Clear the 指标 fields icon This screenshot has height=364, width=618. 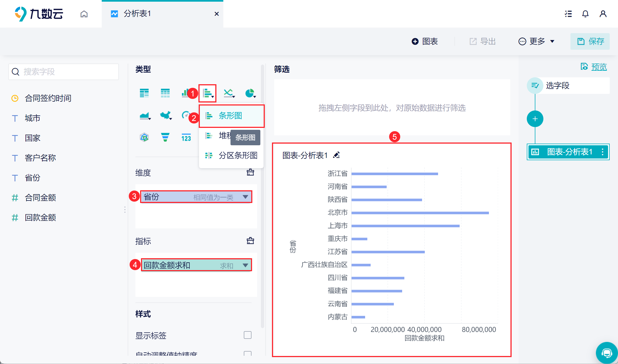pos(250,241)
